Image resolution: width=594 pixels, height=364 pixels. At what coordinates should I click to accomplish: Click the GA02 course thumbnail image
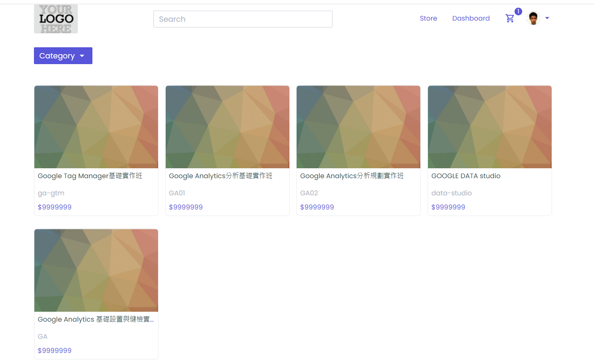358,127
